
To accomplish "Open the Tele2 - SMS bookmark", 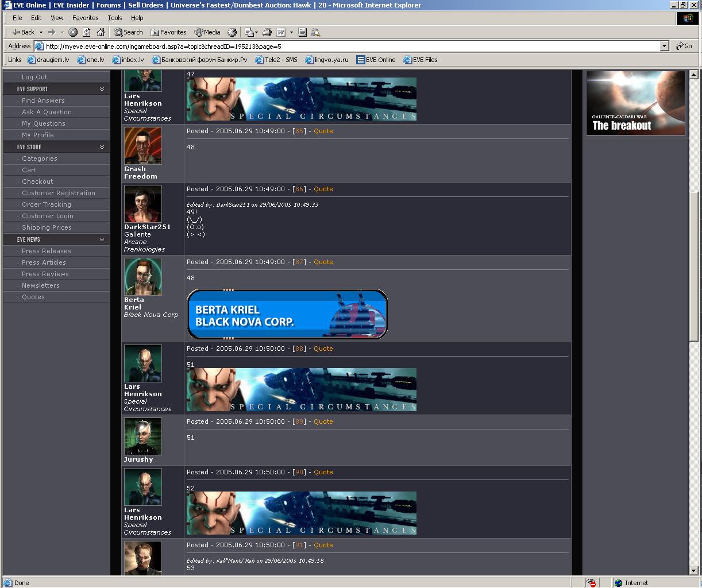I will 276,60.
